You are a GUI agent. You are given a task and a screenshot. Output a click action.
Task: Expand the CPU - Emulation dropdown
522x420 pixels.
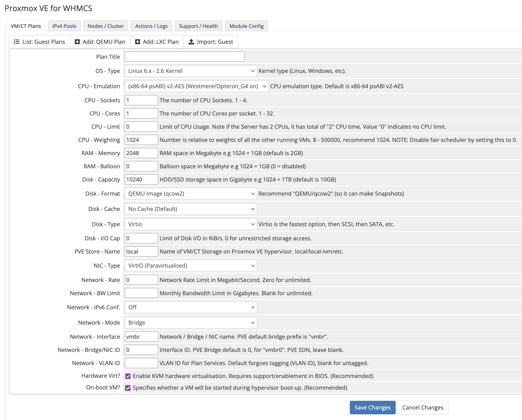(x=196, y=86)
